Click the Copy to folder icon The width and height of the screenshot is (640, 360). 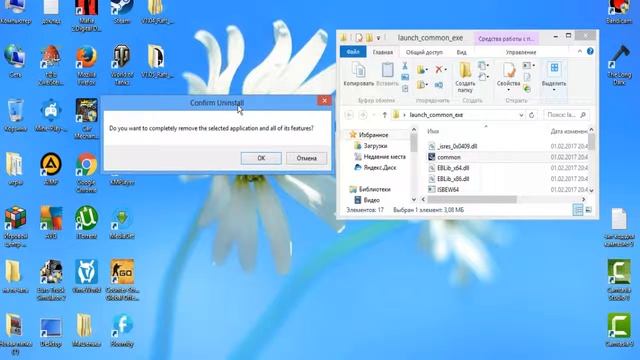(420, 85)
